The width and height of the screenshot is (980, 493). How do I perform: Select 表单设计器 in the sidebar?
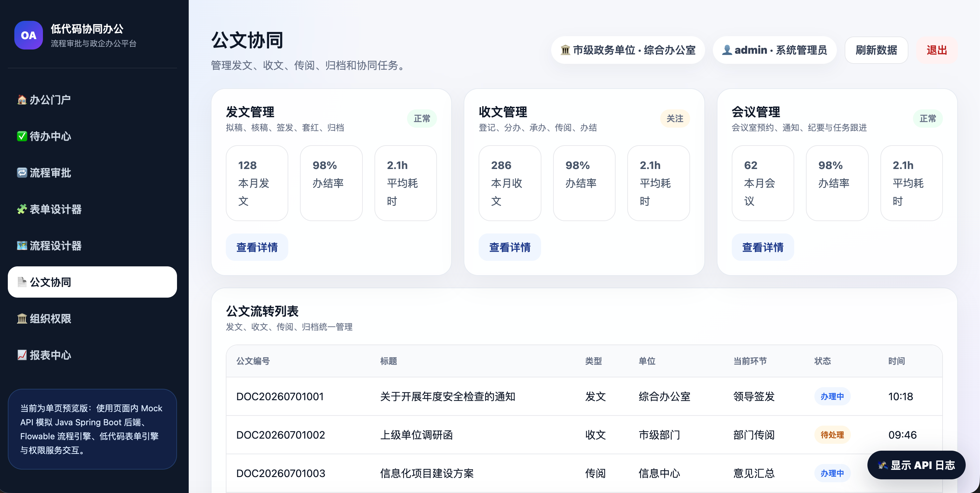click(92, 209)
